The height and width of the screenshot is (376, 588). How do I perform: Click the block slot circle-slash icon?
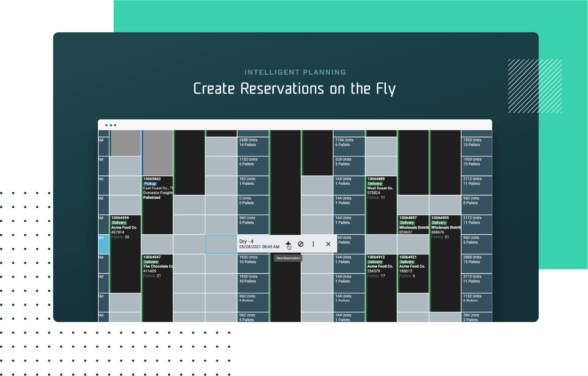[x=301, y=244]
